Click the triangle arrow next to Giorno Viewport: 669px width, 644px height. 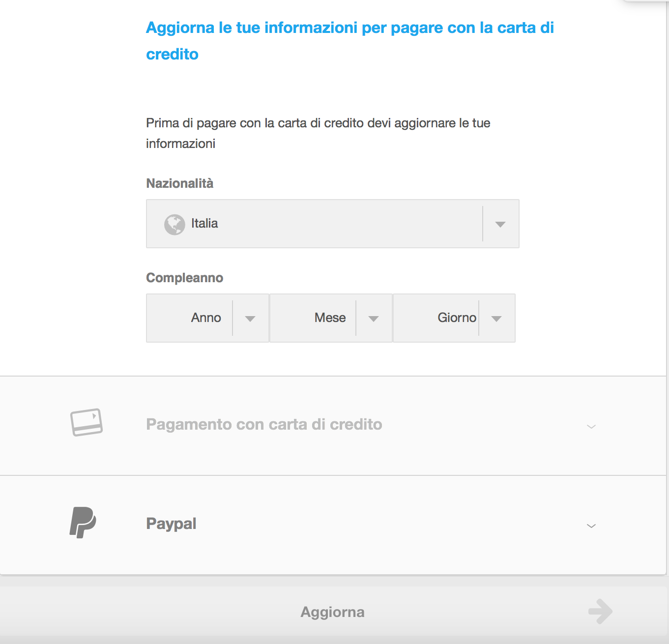tap(496, 319)
